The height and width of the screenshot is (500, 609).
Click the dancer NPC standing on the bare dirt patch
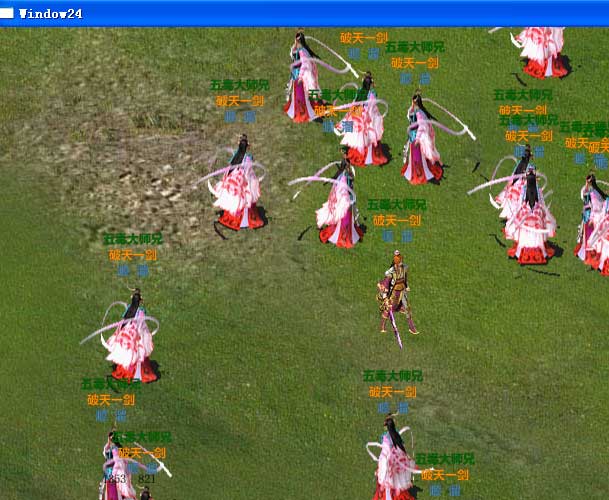237,184
